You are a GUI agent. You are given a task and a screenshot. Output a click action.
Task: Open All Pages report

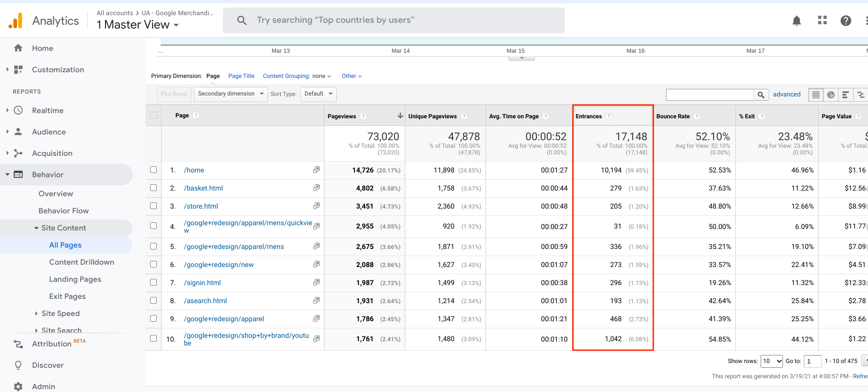click(x=66, y=245)
